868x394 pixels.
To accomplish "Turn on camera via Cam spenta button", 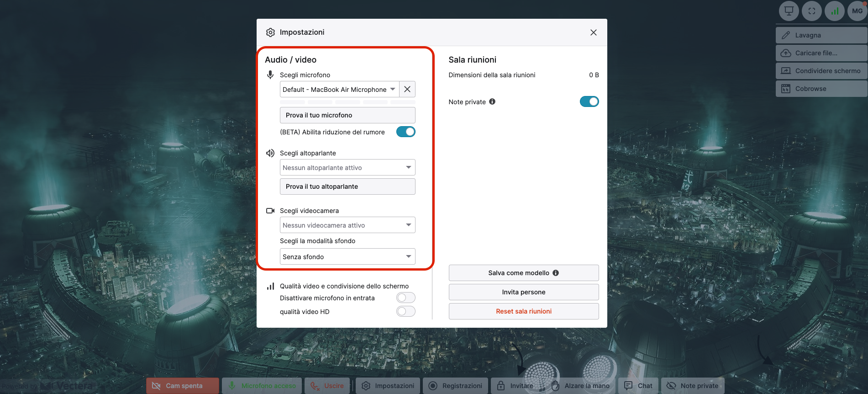I will [183, 386].
